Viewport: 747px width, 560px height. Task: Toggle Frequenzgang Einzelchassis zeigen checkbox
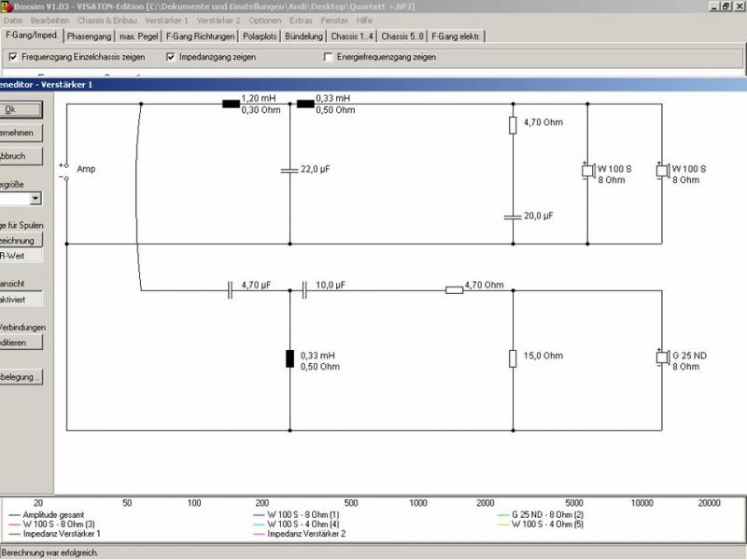coord(13,57)
